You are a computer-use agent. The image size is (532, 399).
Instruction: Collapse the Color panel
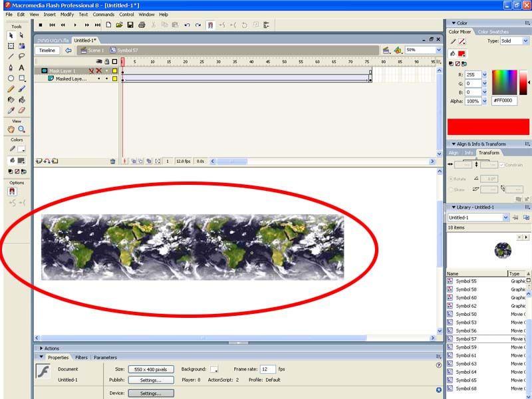[x=454, y=23]
